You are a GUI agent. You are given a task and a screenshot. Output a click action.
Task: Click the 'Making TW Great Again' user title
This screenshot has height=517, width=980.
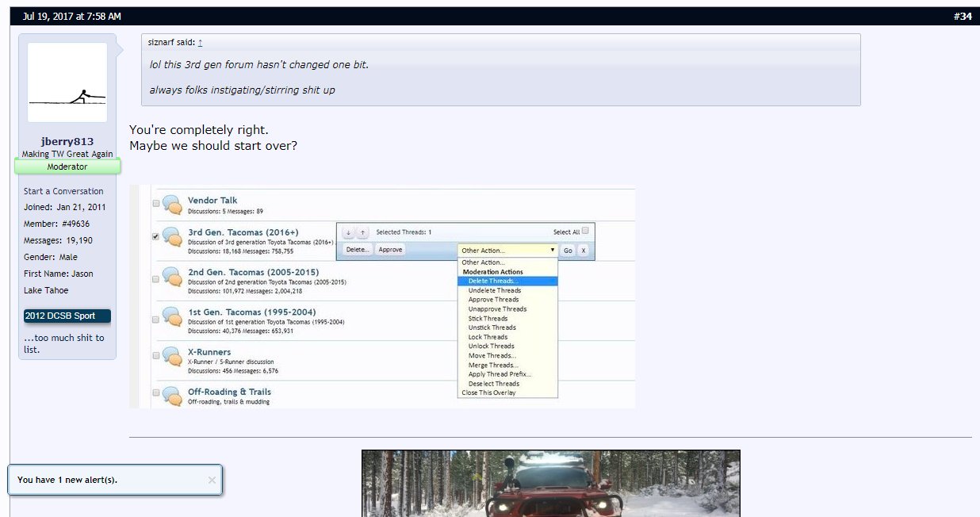click(67, 154)
